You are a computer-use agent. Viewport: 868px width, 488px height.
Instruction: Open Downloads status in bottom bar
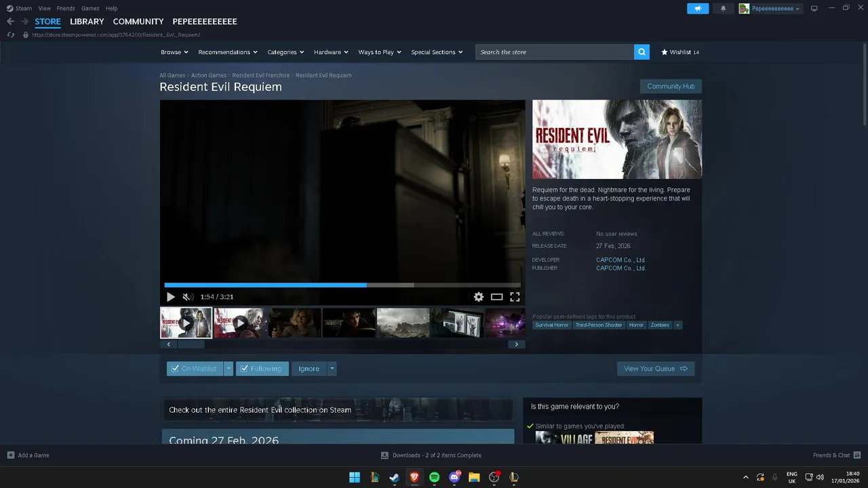pos(431,455)
